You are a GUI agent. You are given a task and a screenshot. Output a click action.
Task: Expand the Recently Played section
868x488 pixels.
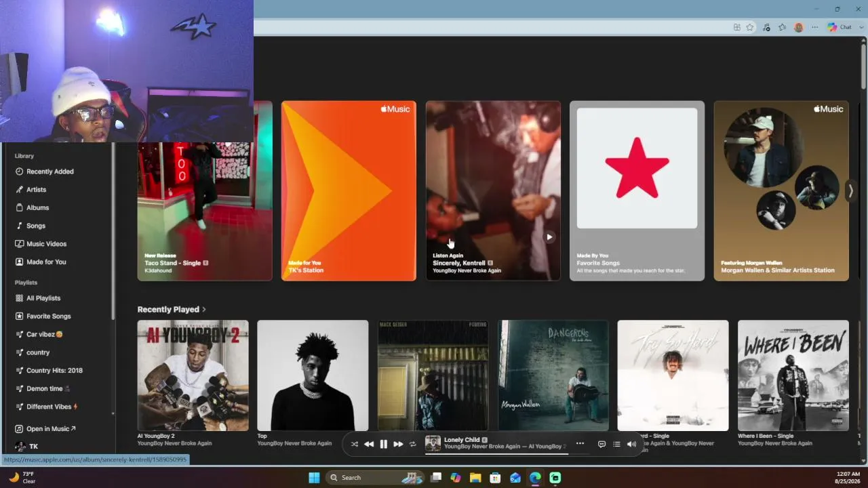click(x=172, y=309)
